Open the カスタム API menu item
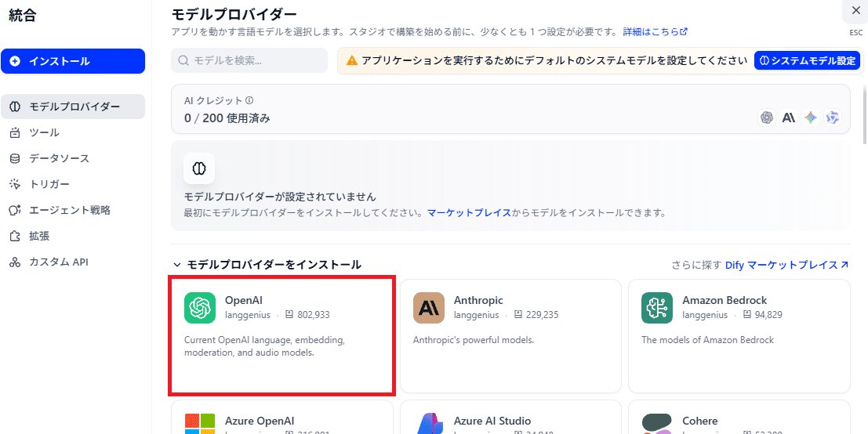This screenshot has height=434, width=868. tap(73, 262)
